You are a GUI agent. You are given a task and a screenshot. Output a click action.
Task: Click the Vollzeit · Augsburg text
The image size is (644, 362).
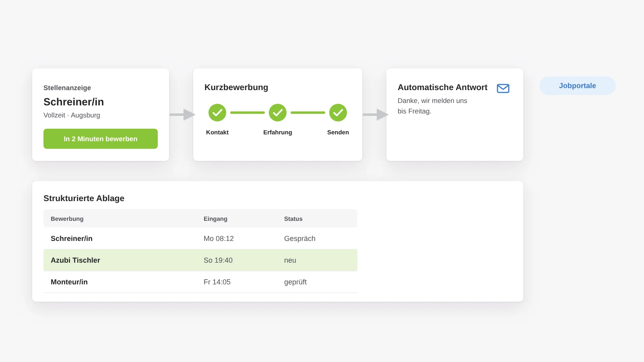point(72,115)
